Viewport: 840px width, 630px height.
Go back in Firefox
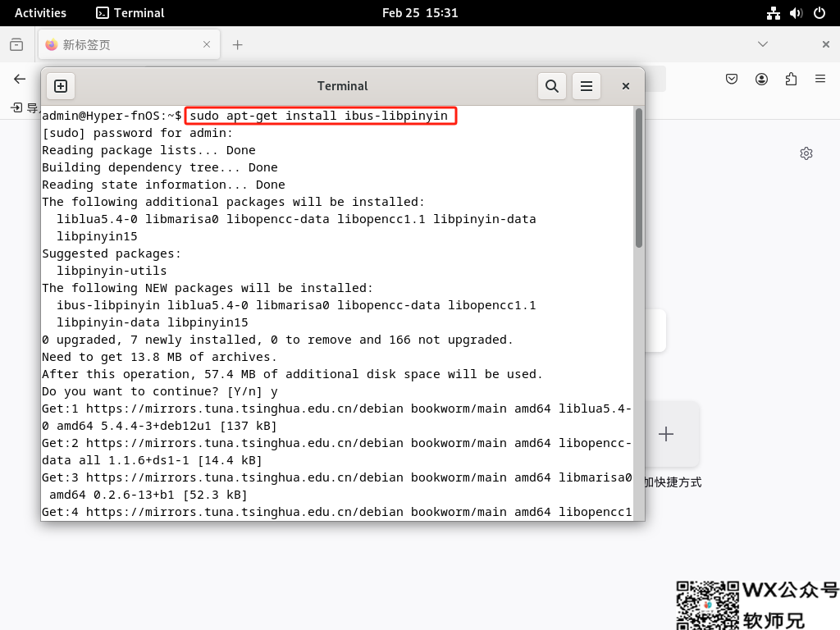tap(20, 80)
